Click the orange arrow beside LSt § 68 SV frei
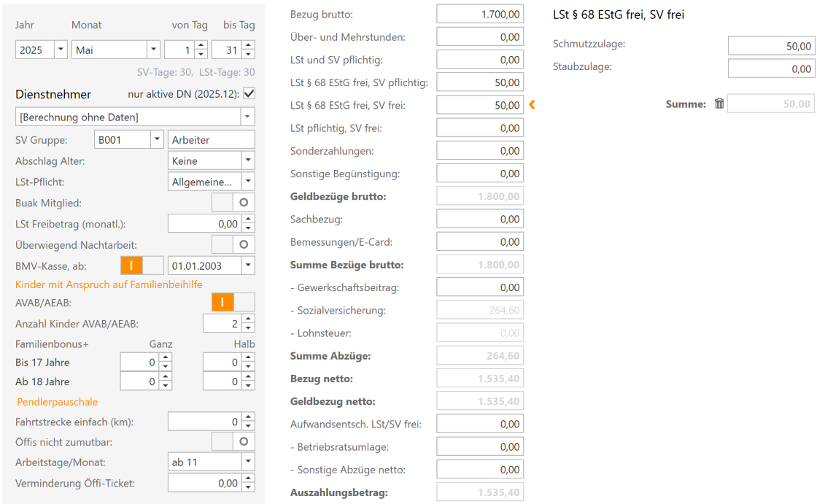The height and width of the screenshot is (504, 817). (532, 105)
